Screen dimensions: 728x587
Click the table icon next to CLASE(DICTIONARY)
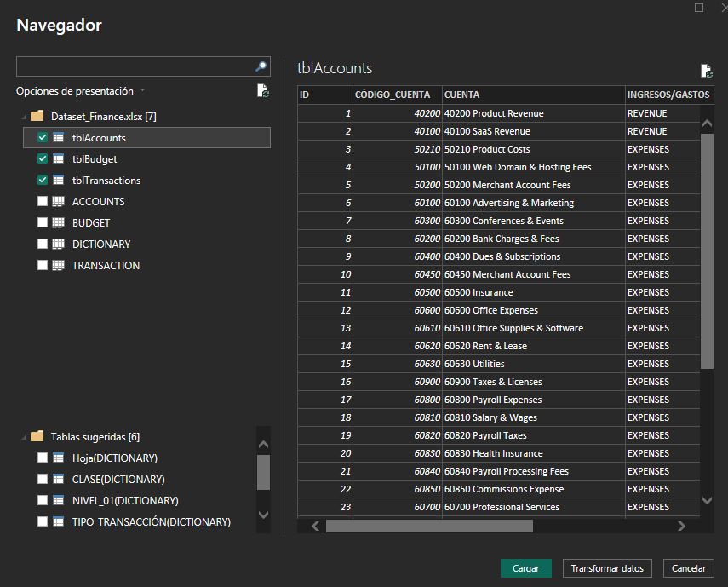59,480
